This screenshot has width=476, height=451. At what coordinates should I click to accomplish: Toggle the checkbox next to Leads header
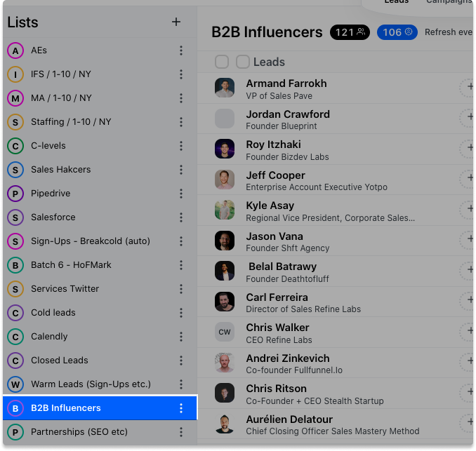(243, 62)
